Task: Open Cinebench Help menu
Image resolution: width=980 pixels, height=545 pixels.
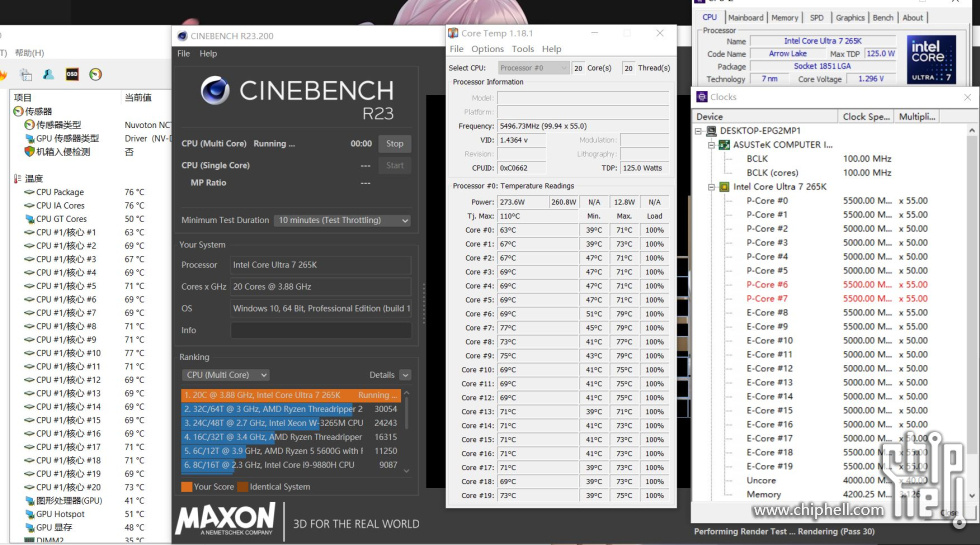Action: click(208, 54)
